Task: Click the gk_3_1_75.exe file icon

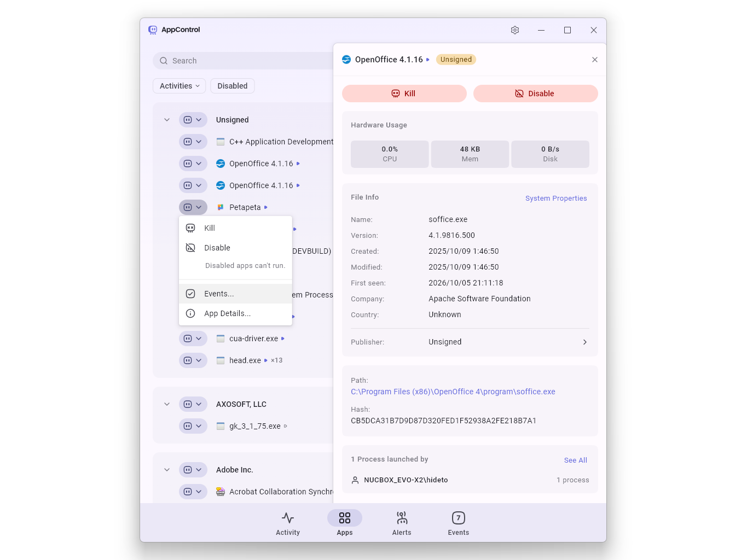Action: click(221, 426)
